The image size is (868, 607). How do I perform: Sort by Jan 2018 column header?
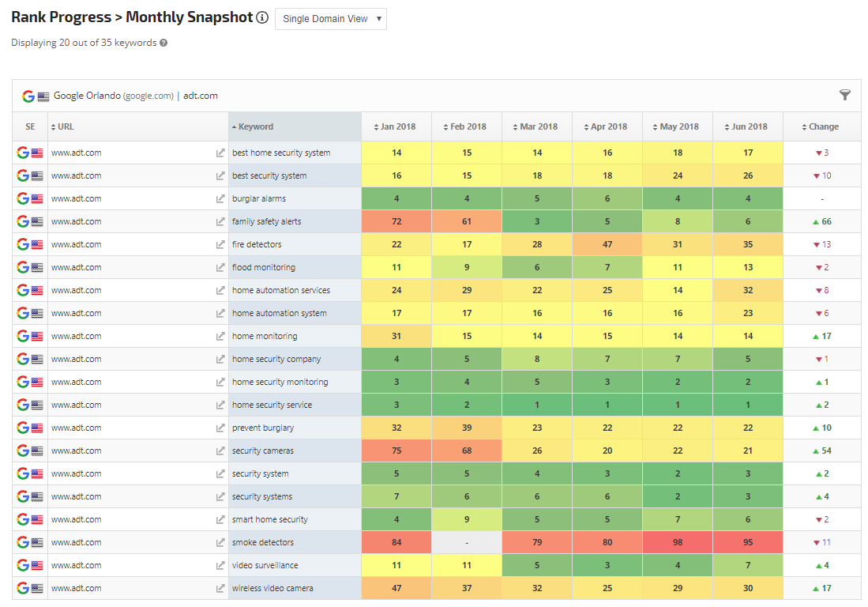396,126
